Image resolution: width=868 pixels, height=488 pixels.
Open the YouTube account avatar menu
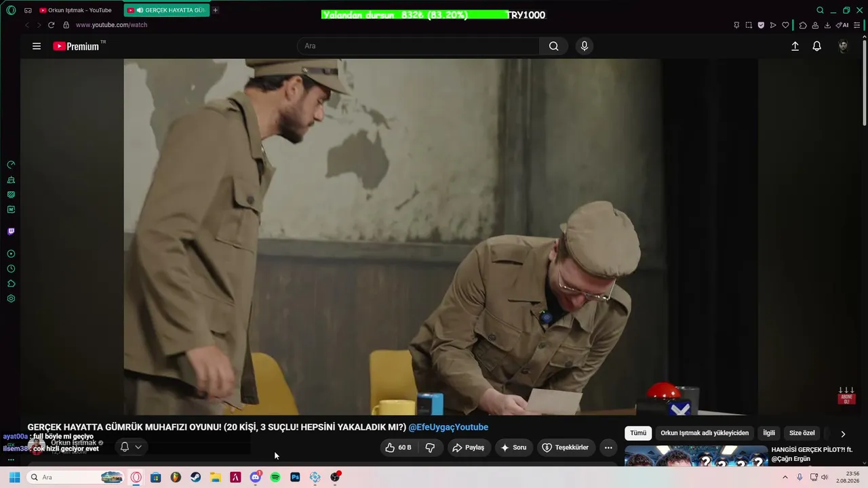[x=843, y=46]
